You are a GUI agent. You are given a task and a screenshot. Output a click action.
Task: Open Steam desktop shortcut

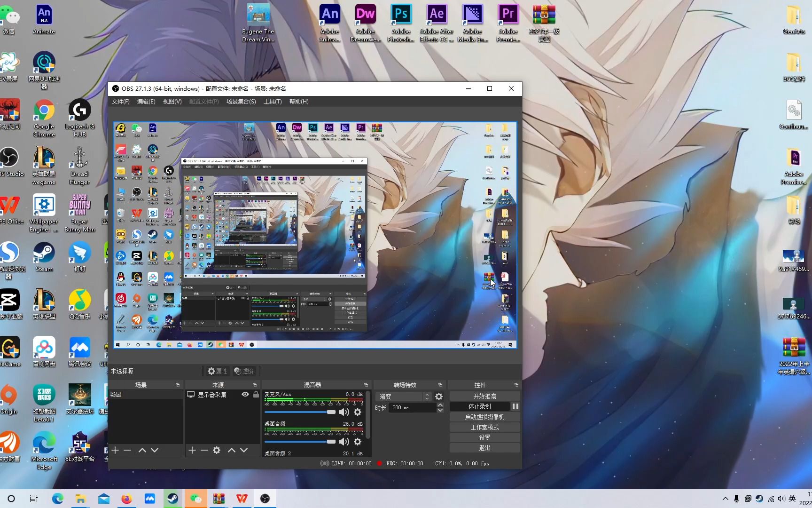pyautogui.click(x=44, y=257)
